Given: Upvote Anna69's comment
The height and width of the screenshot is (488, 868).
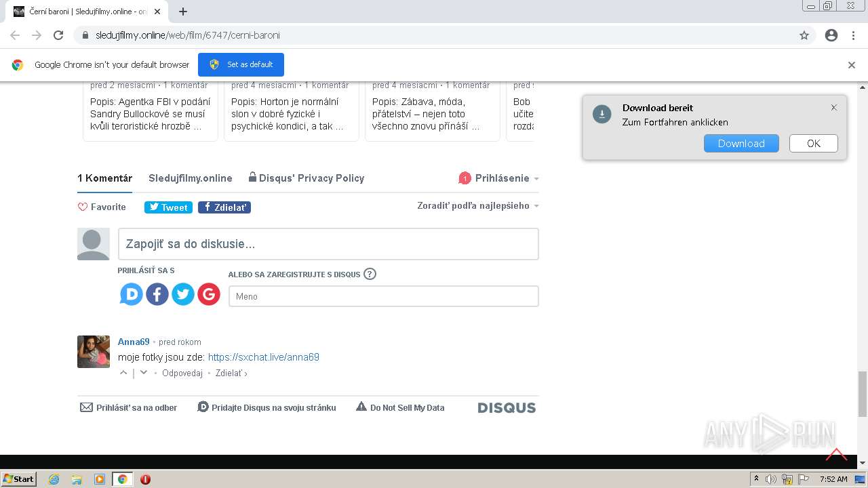Looking at the screenshot, I should click(123, 373).
